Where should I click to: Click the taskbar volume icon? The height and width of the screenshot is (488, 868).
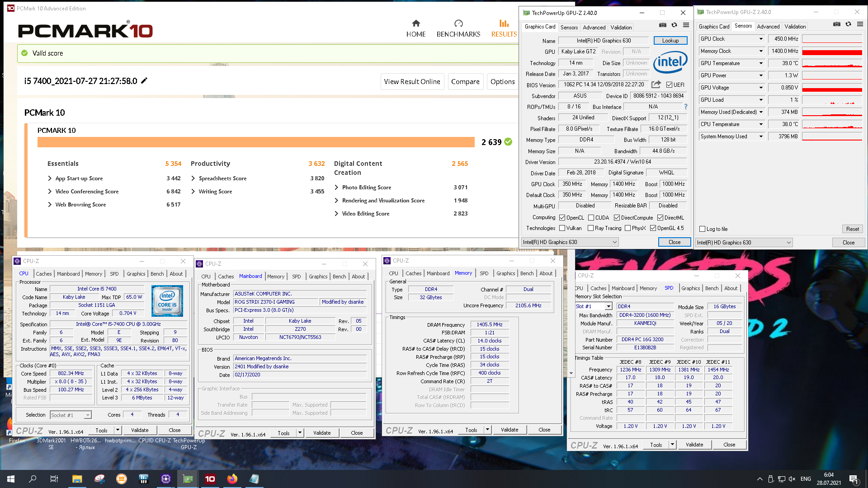792,479
